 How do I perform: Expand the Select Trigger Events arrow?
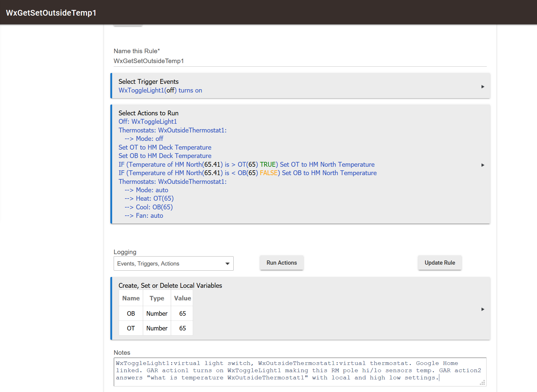[x=483, y=87]
